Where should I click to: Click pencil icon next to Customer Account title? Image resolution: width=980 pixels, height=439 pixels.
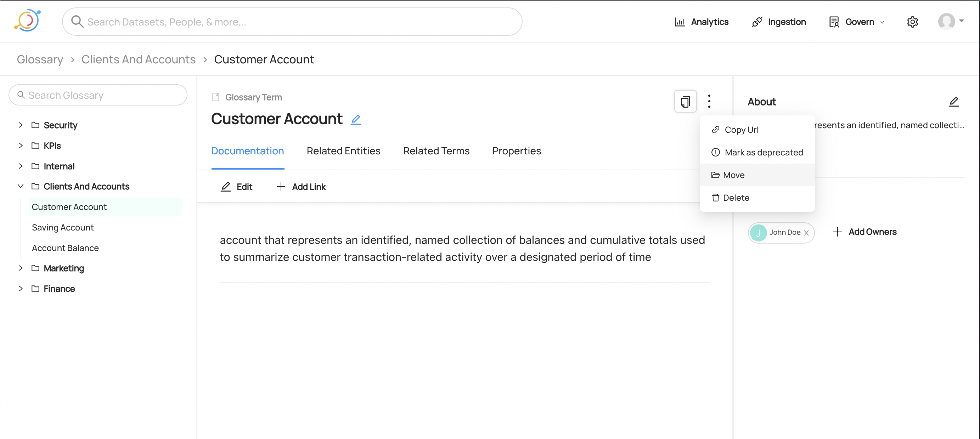tap(355, 119)
